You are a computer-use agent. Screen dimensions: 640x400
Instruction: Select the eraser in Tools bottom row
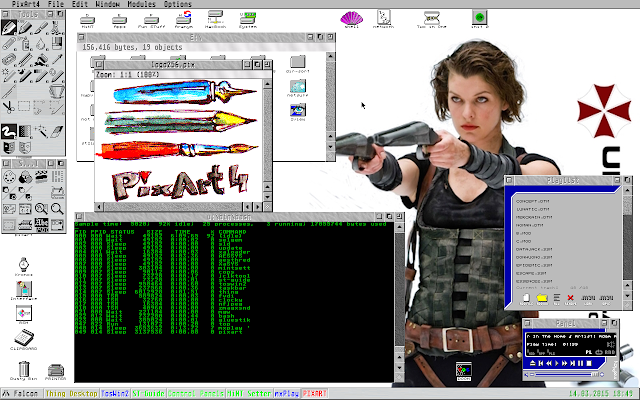[57, 131]
